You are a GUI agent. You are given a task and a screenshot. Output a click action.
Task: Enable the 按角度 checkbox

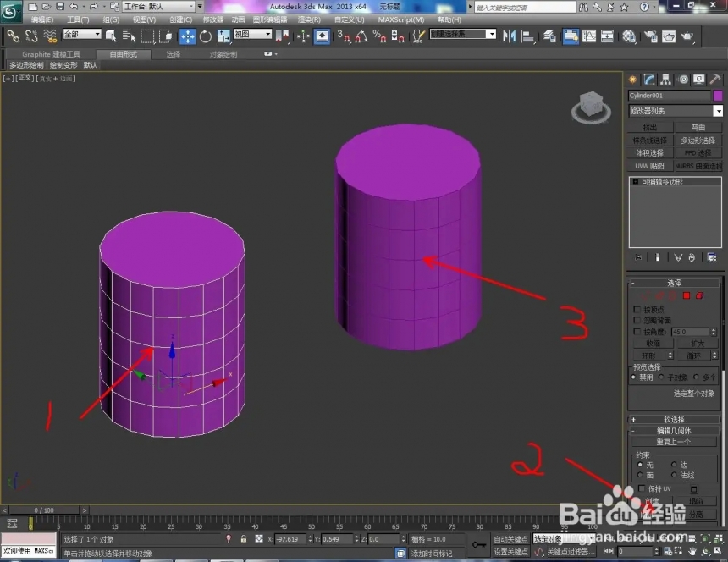coord(637,331)
